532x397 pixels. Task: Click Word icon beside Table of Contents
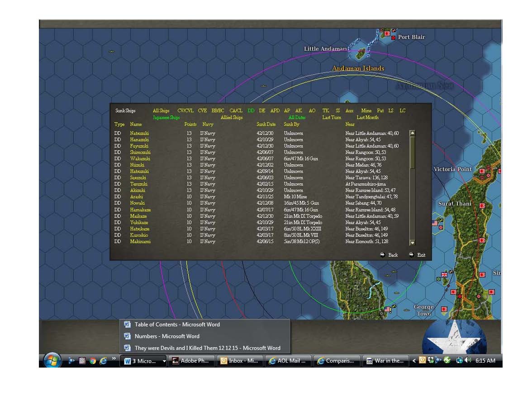pyautogui.click(x=127, y=324)
